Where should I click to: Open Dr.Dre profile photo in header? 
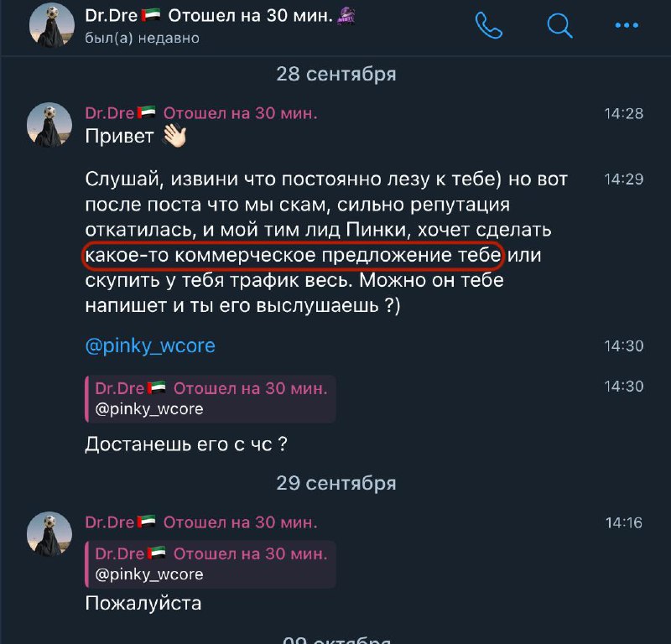pos(52,25)
